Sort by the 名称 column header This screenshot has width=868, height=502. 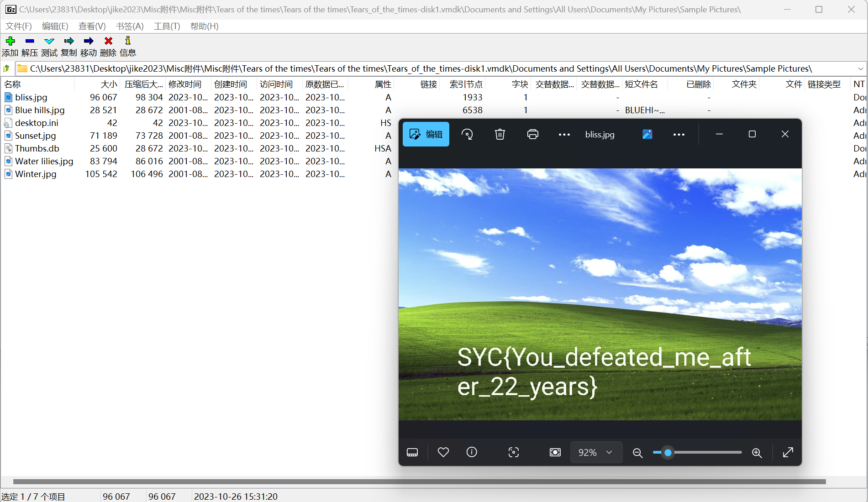[37, 84]
